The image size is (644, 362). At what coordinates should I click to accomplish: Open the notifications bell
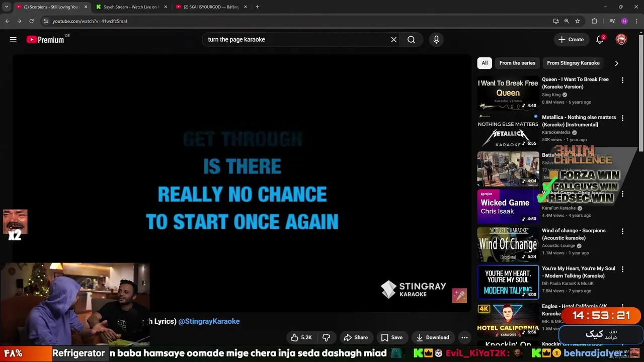600,40
